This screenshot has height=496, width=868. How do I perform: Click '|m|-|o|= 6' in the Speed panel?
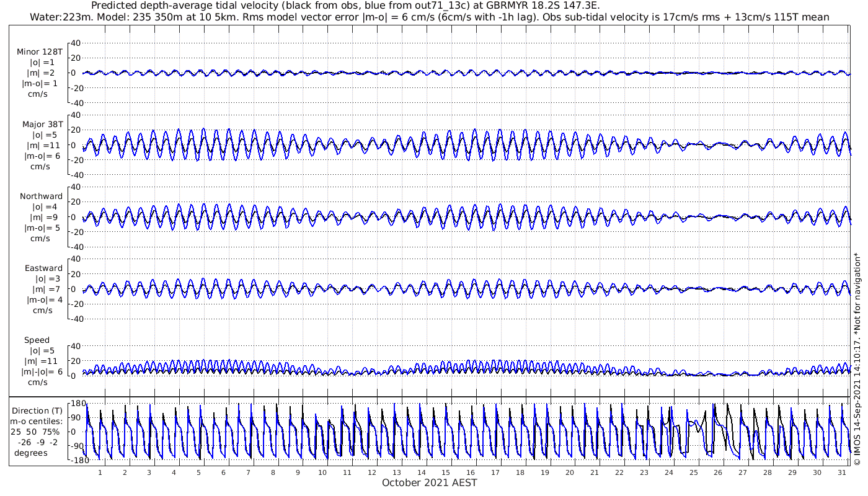point(42,371)
